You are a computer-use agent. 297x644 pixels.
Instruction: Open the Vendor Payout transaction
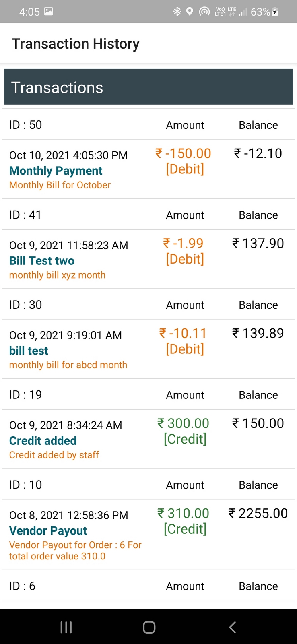[48, 531]
